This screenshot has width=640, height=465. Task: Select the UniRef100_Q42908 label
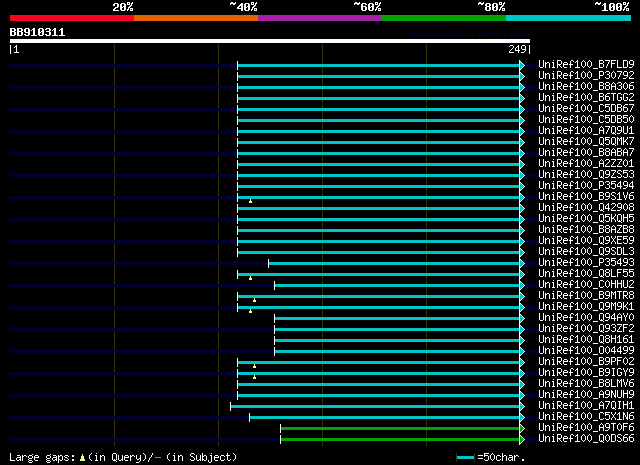point(586,207)
